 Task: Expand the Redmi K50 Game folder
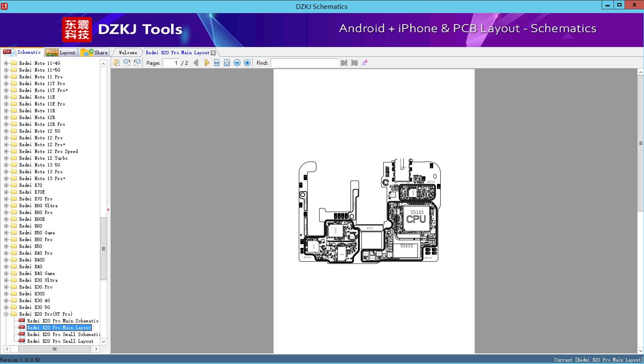point(6,233)
